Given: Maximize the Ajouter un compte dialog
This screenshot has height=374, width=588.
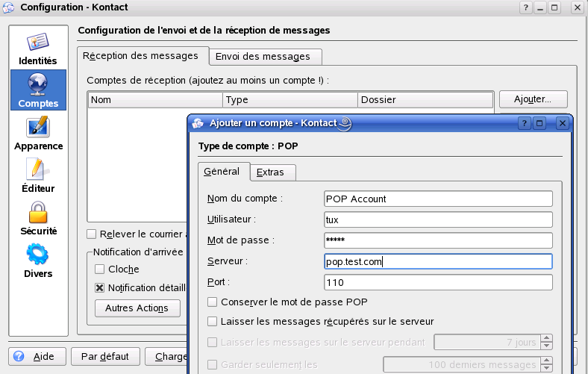Looking at the screenshot, I should point(539,123).
